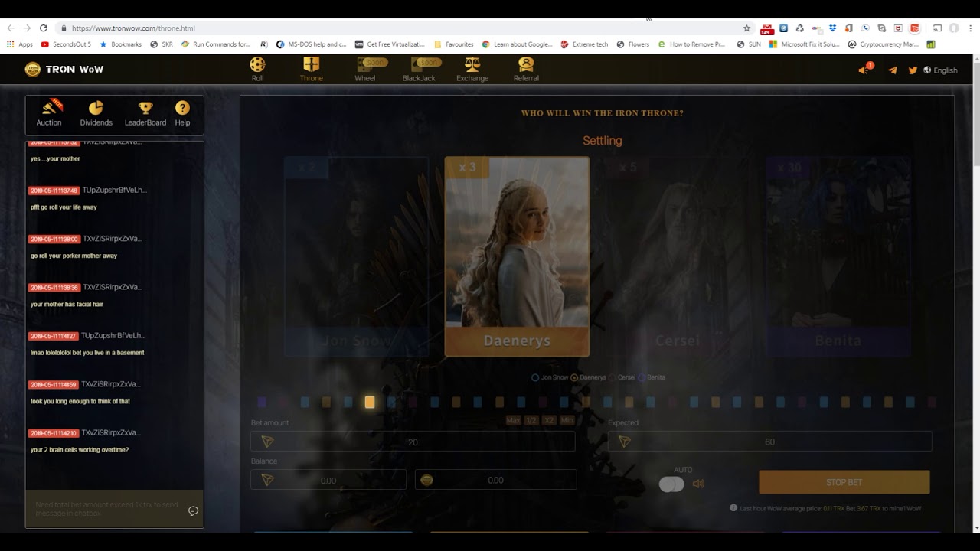
Task: Select the Cersei radio button
Action: click(x=612, y=377)
